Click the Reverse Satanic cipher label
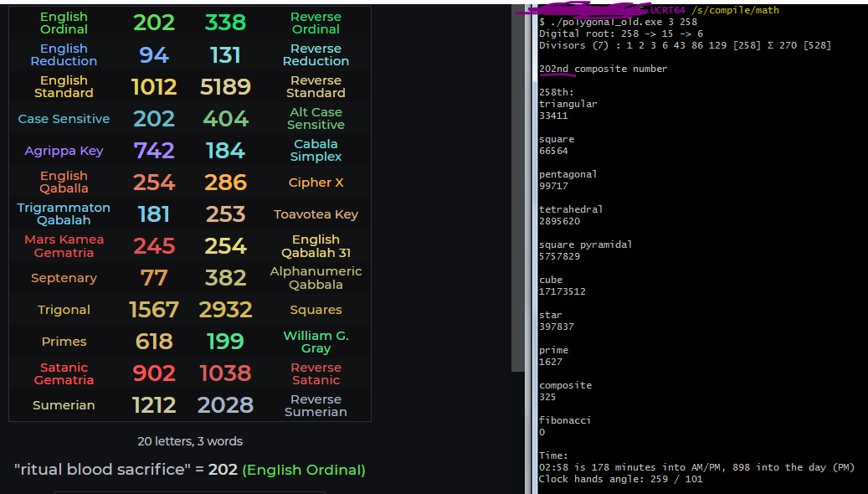Screen dimensions: 868x494 (x=316, y=373)
